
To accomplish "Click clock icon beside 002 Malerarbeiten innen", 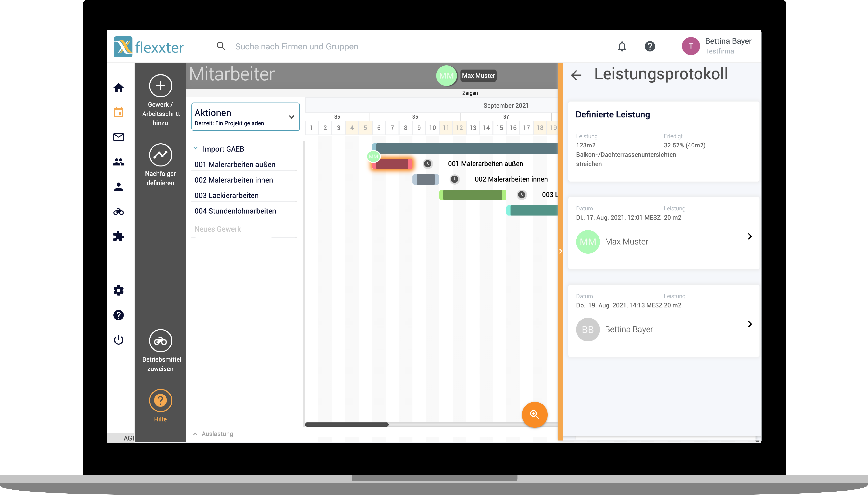I will [x=454, y=179].
